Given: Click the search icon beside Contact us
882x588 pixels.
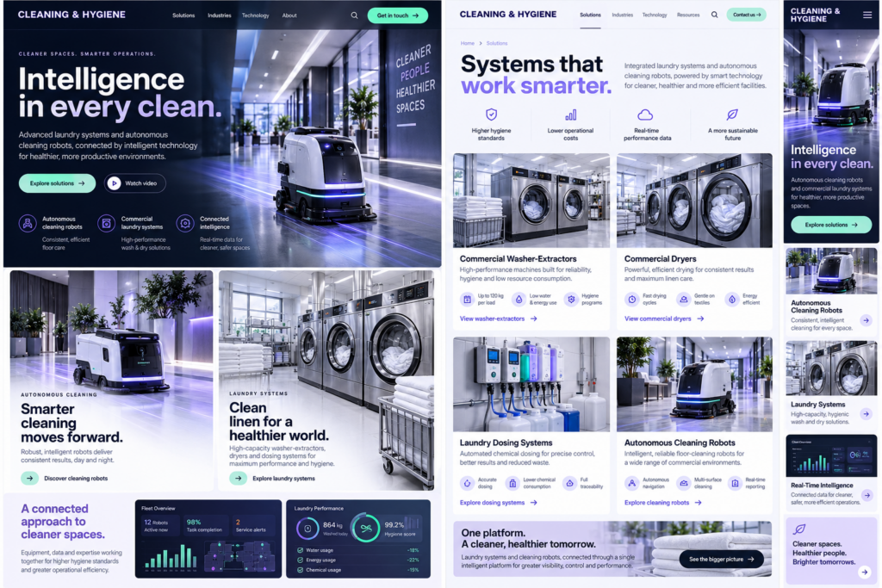Looking at the screenshot, I should pyautogui.click(x=714, y=15).
